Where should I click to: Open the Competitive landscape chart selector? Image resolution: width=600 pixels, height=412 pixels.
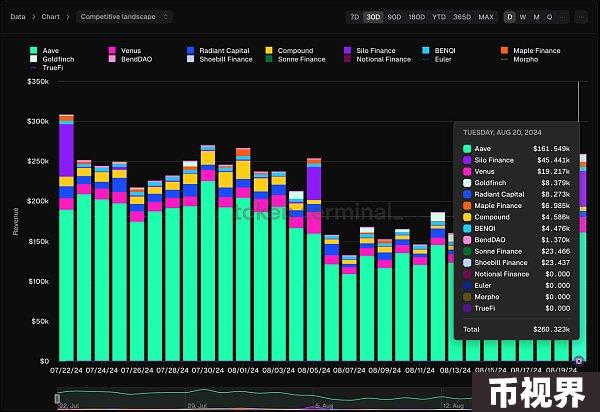124,17
